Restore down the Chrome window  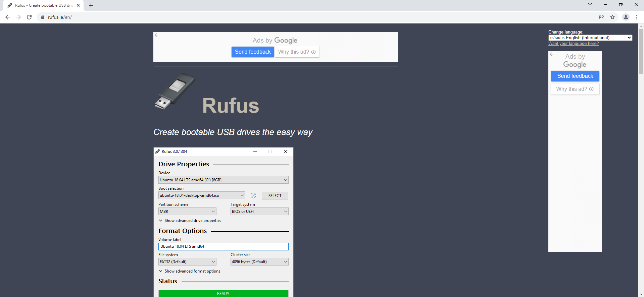(x=621, y=5)
